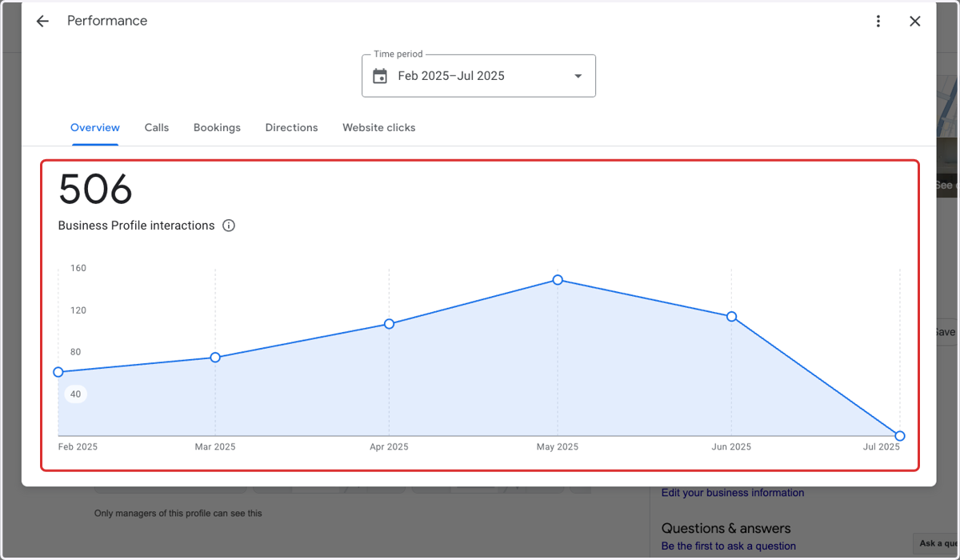Click the calendar icon in Time period
The width and height of the screenshot is (960, 560).
coord(381,76)
